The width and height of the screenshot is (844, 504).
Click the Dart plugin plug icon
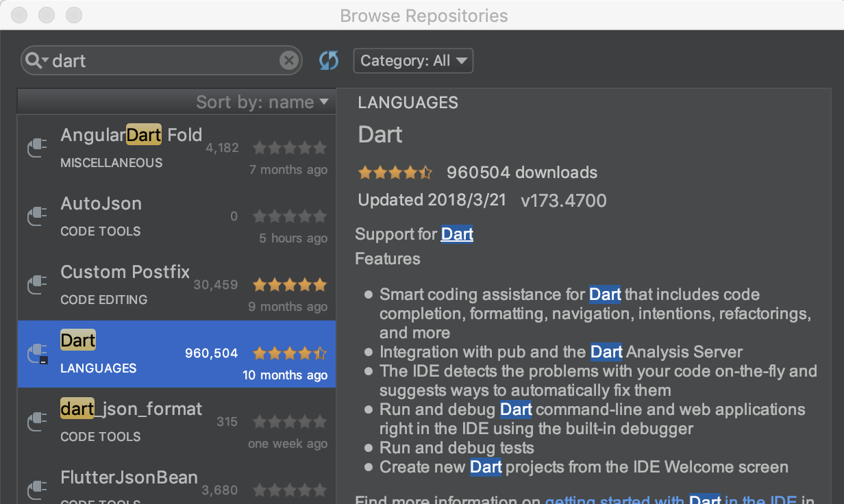[x=37, y=353]
